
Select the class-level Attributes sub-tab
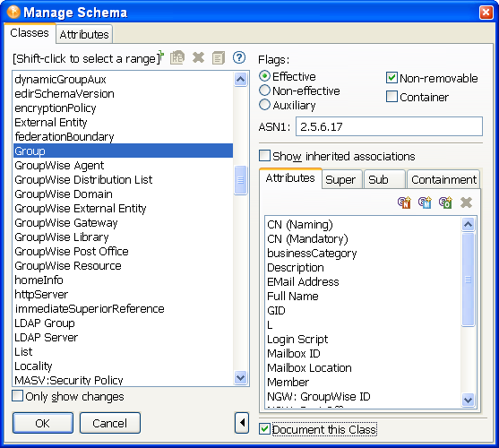pyautogui.click(x=290, y=178)
